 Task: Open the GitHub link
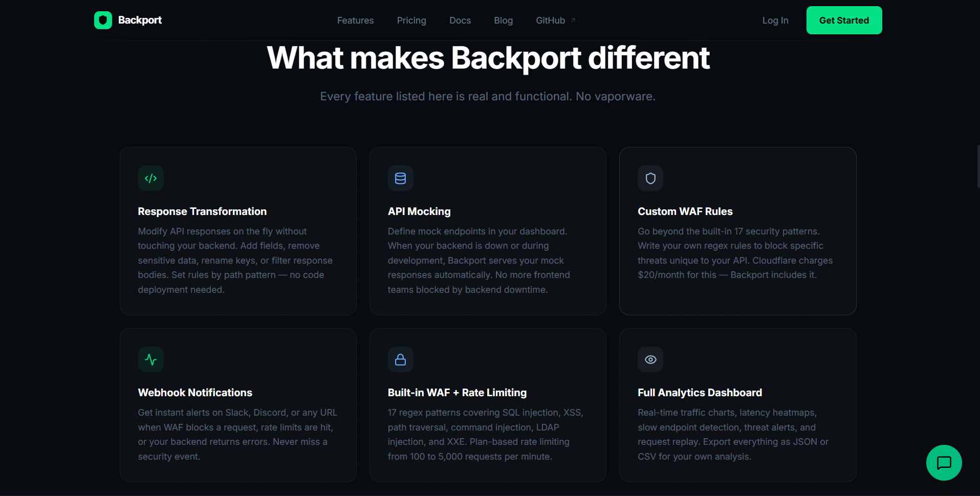550,20
